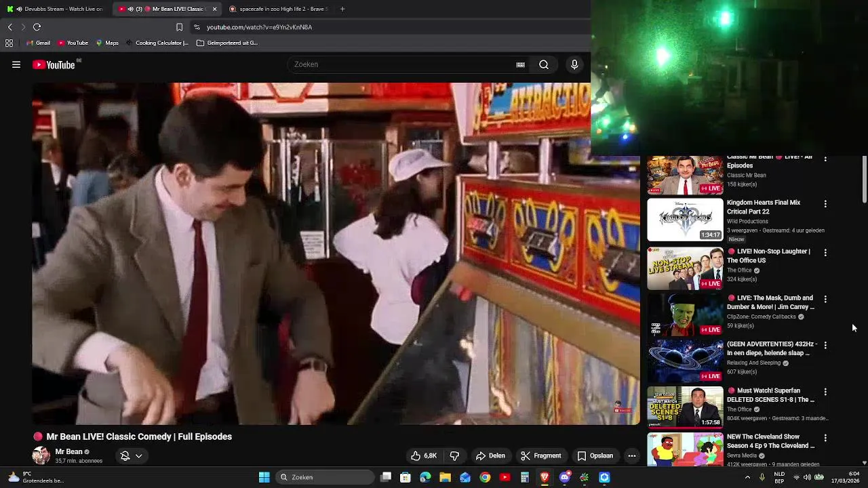868x488 pixels.
Task: Open 432Hz sleep live stream thumbnail
Action: tap(685, 361)
